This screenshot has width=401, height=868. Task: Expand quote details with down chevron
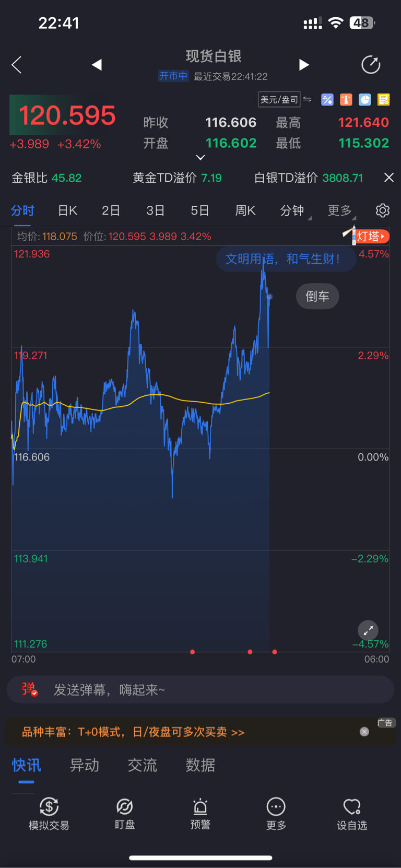pyautogui.click(x=200, y=157)
